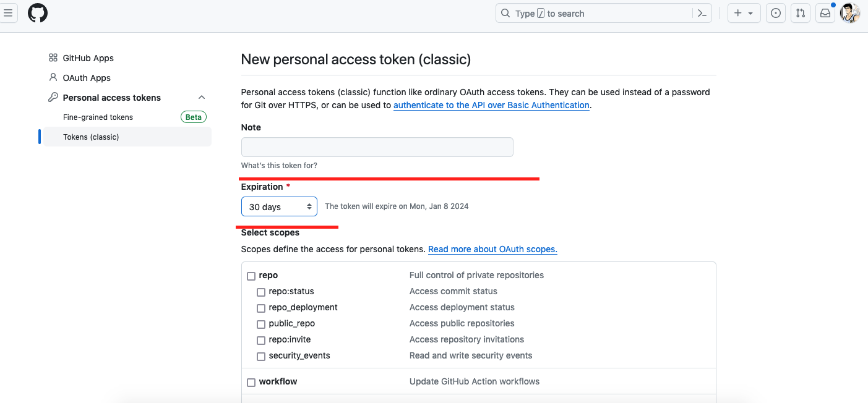
Task: Open the user profile avatar menu
Action: tap(850, 13)
